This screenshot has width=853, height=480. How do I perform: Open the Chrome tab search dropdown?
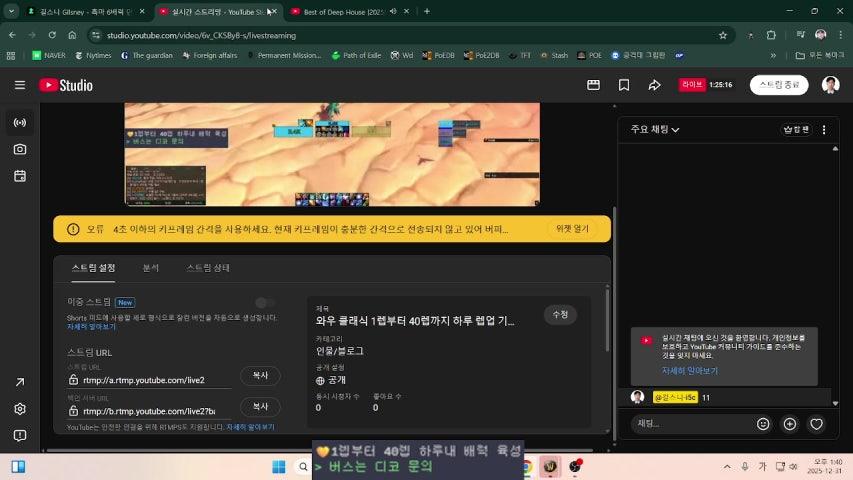11,11
